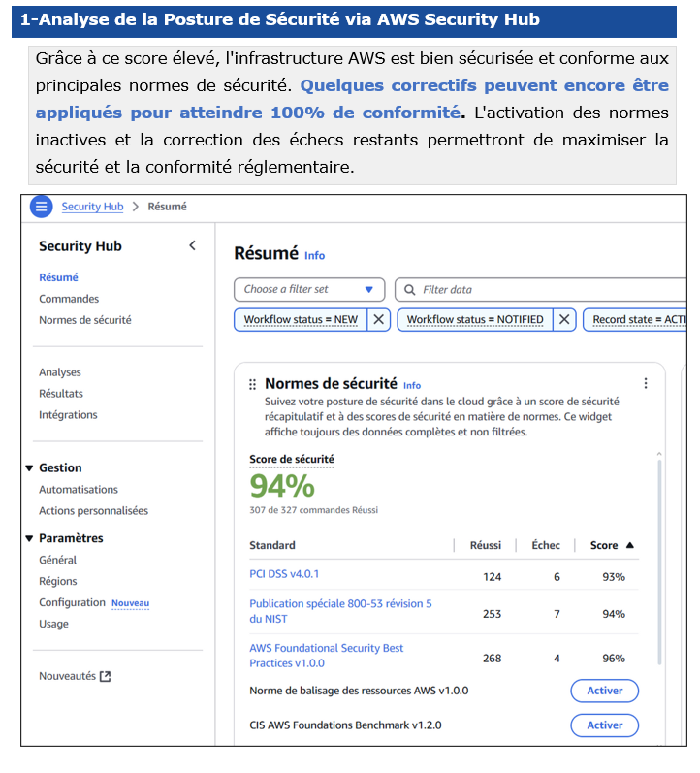Click the Info link beside Résumé heading

[314, 255]
